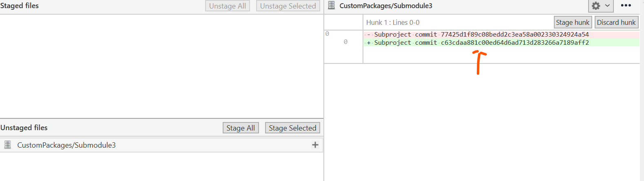The height and width of the screenshot is (181, 644).
Task: Click the empty Staged files list area
Action: click(x=162, y=65)
